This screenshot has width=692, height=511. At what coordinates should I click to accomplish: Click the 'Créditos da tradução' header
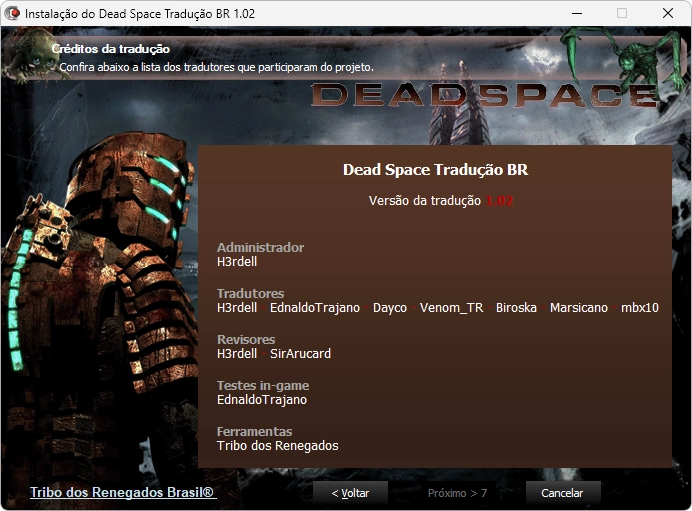point(110,49)
